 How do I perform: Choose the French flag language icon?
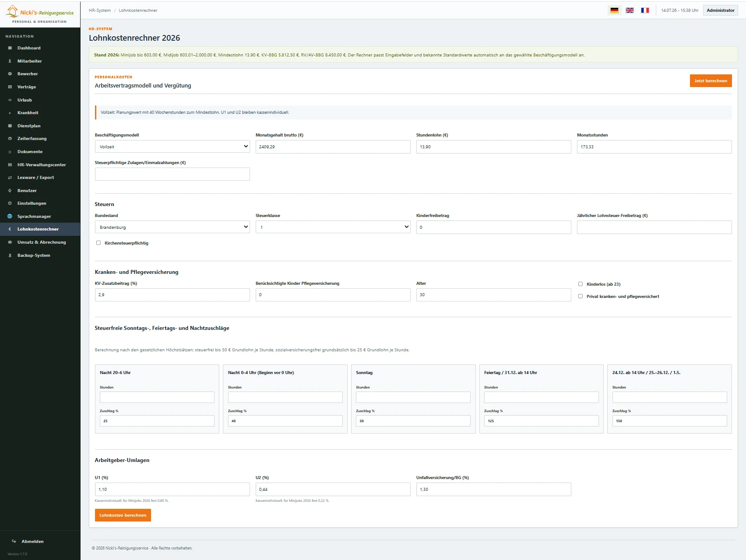[645, 10]
